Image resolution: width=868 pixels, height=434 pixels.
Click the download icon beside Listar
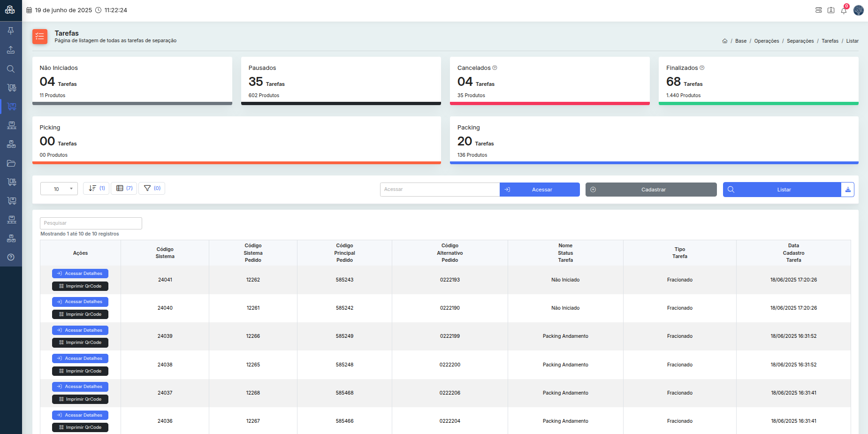tap(847, 190)
